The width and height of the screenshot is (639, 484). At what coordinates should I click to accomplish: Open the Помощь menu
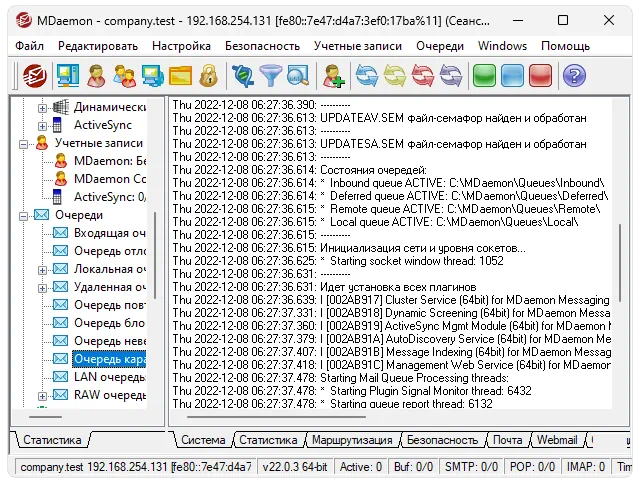point(565,46)
